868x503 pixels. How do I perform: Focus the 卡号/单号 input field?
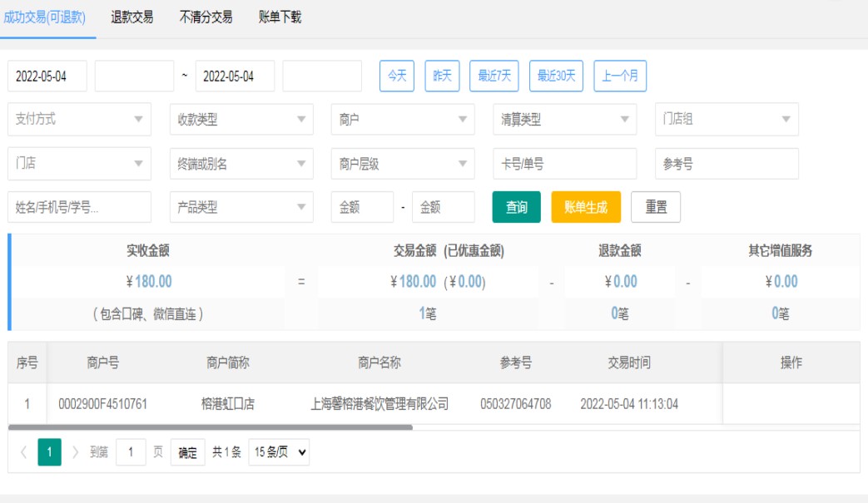564,165
